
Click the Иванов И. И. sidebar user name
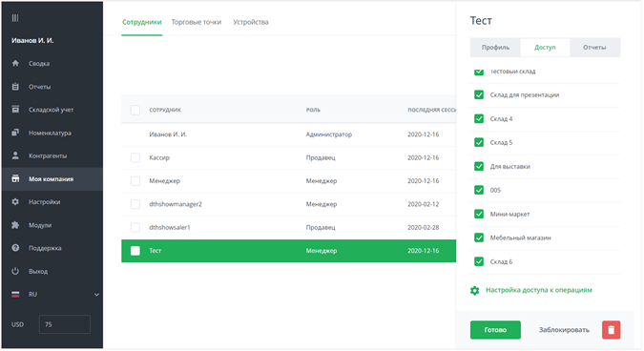32,40
